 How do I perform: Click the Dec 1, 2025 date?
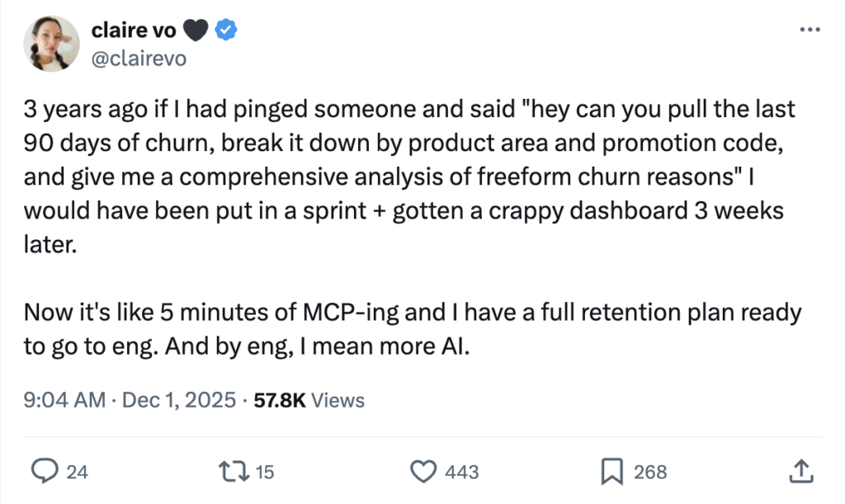click(178, 401)
